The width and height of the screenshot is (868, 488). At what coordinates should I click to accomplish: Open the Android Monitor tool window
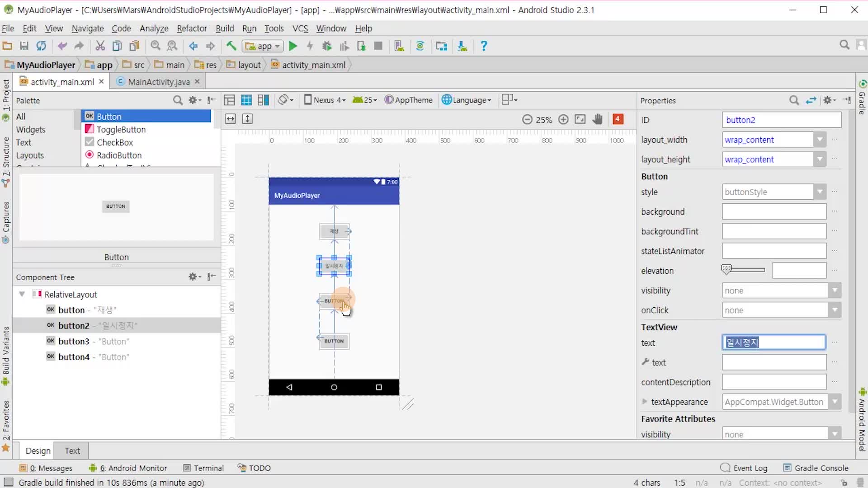click(x=128, y=468)
